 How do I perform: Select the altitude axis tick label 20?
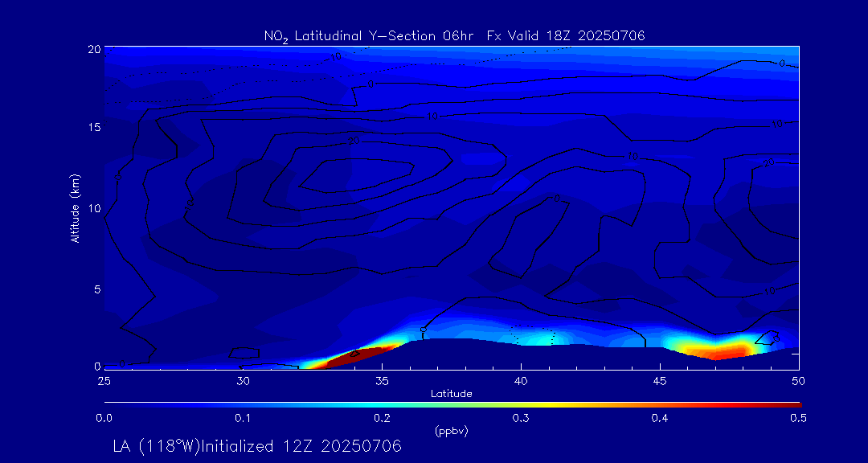(93, 49)
